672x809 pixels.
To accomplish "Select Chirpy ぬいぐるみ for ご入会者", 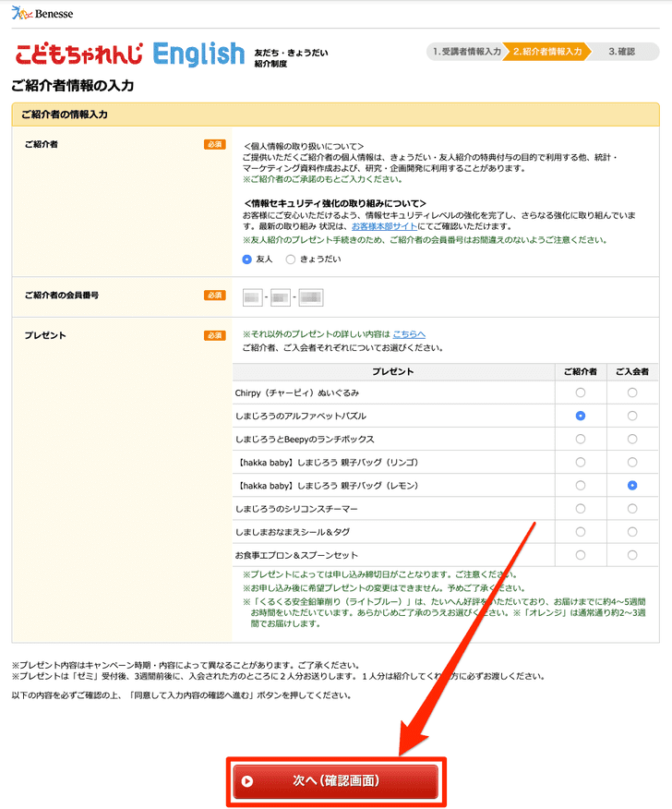I will pyautogui.click(x=632, y=393).
